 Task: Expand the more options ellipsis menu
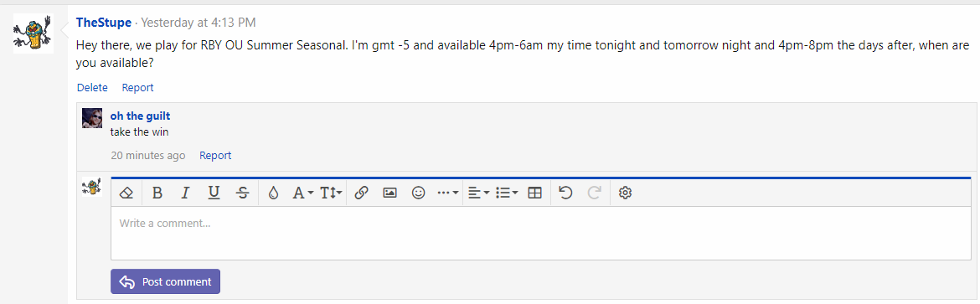448,193
